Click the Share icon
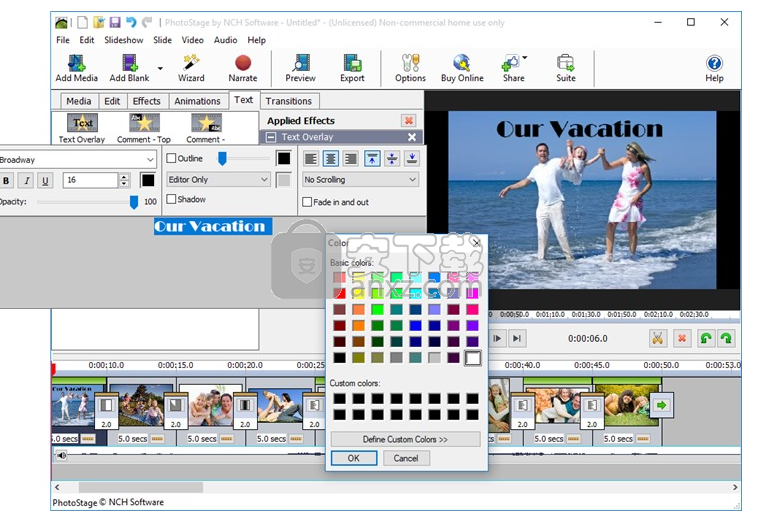The image size is (758, 521). [x=512, y=68]
